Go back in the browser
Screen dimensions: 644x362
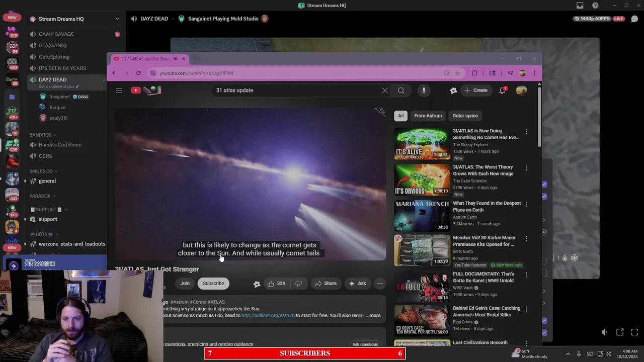click(x=114, y=73)
